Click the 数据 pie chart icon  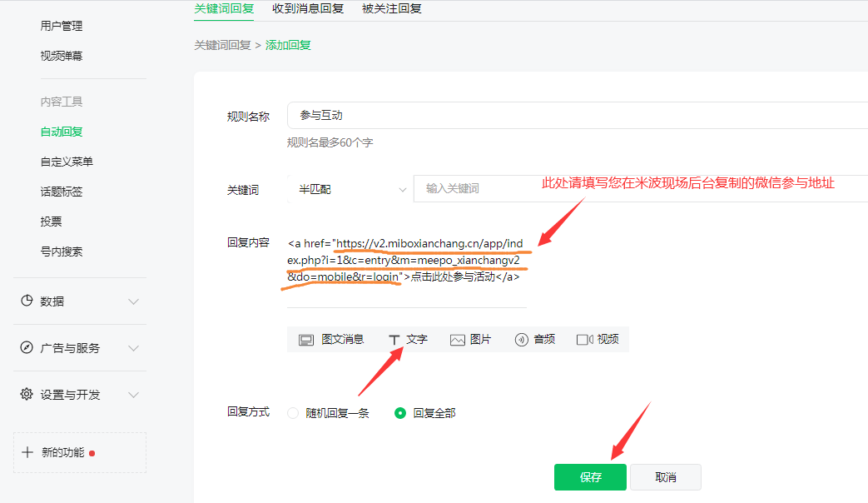pos(27,301)
